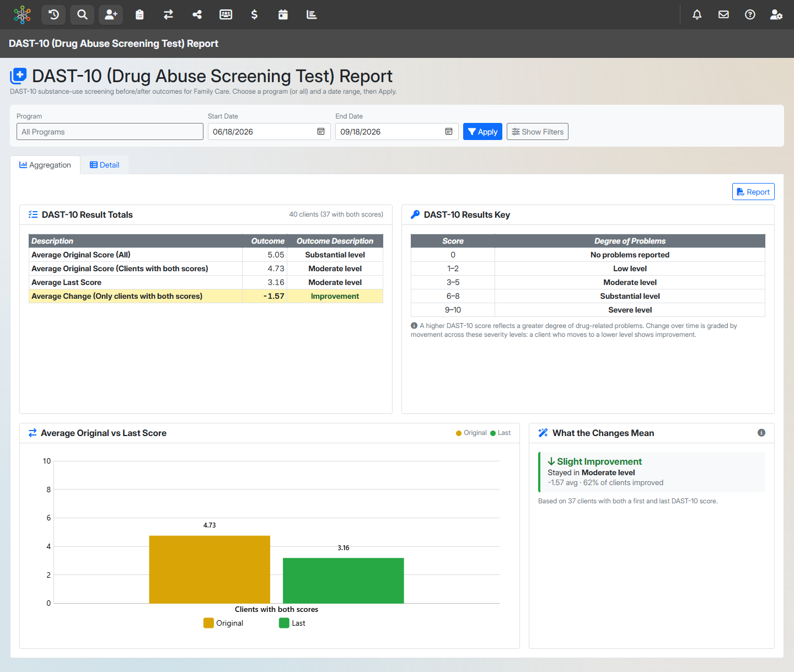Viewport: 794px width, 672px height.
Task: Click the orange Original bar in chart
Action: pos(210,569)
